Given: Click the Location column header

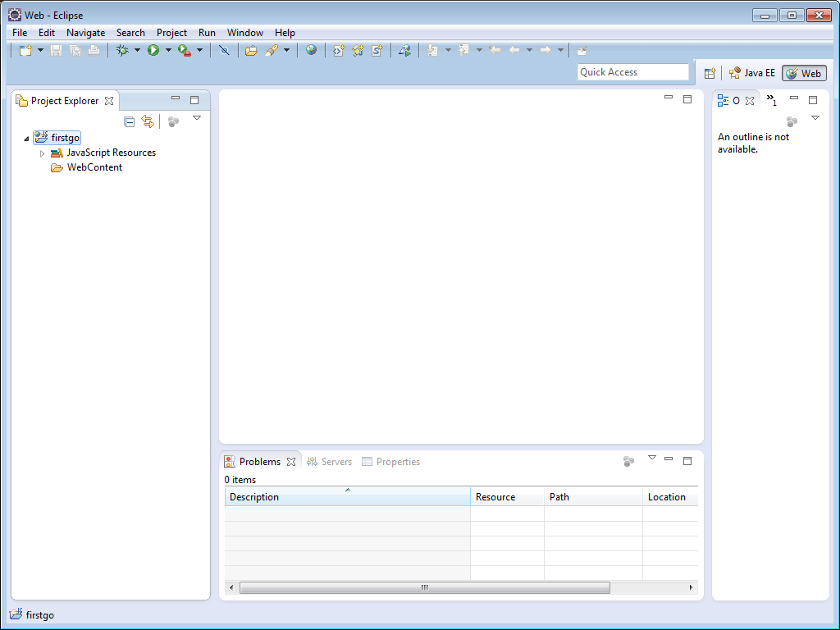Looking at the screenshot, I should [671, 496].
